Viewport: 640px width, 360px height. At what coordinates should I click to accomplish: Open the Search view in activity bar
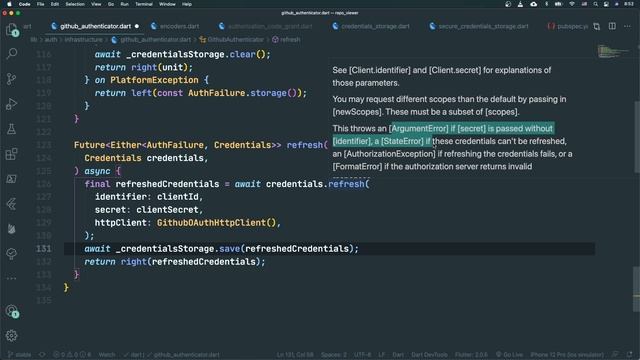[12, 53]
